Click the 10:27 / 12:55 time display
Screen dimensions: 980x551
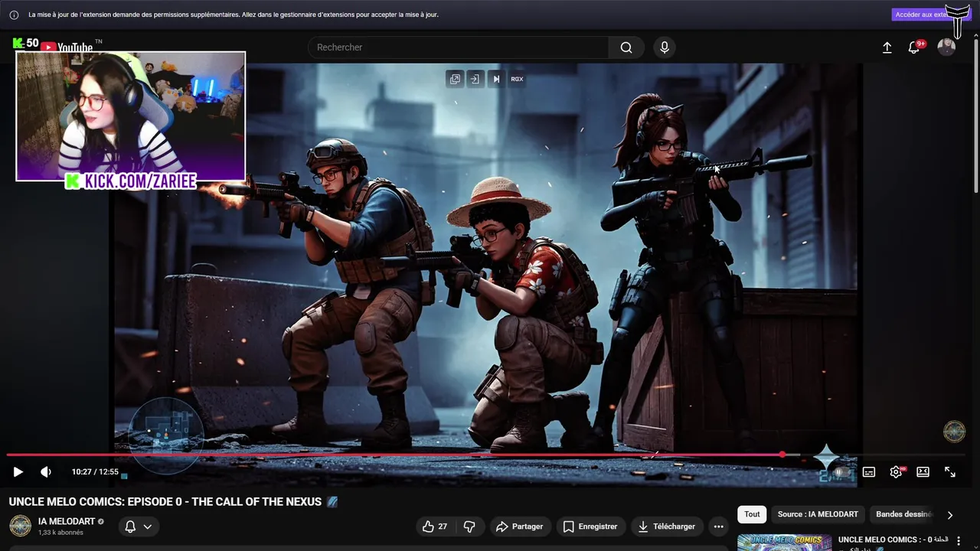point(95,472)
